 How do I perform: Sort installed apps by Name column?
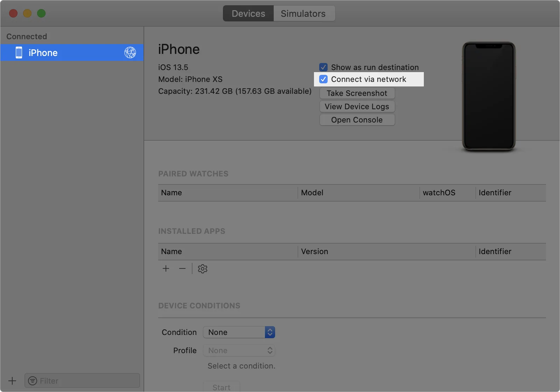[228, 252]
